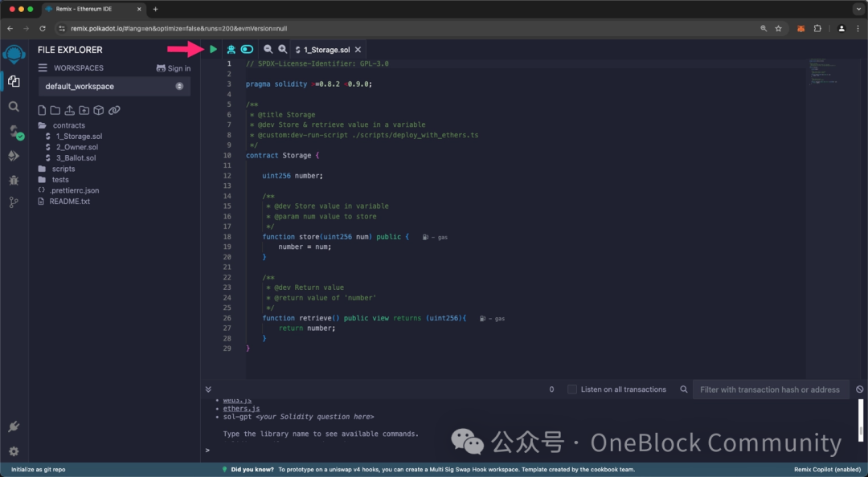This screenshot has height=477, width=868.
Task: Go back in browser
Action: (10, 28)
